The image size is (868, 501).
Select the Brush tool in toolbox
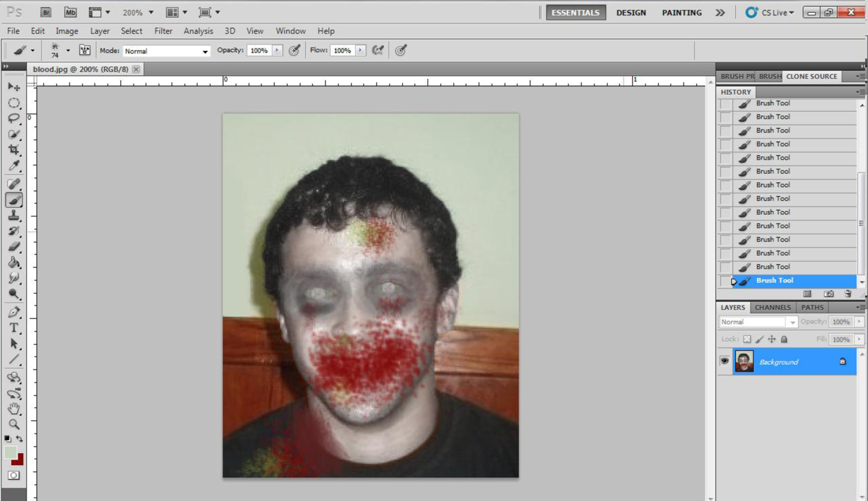(14, 200)
